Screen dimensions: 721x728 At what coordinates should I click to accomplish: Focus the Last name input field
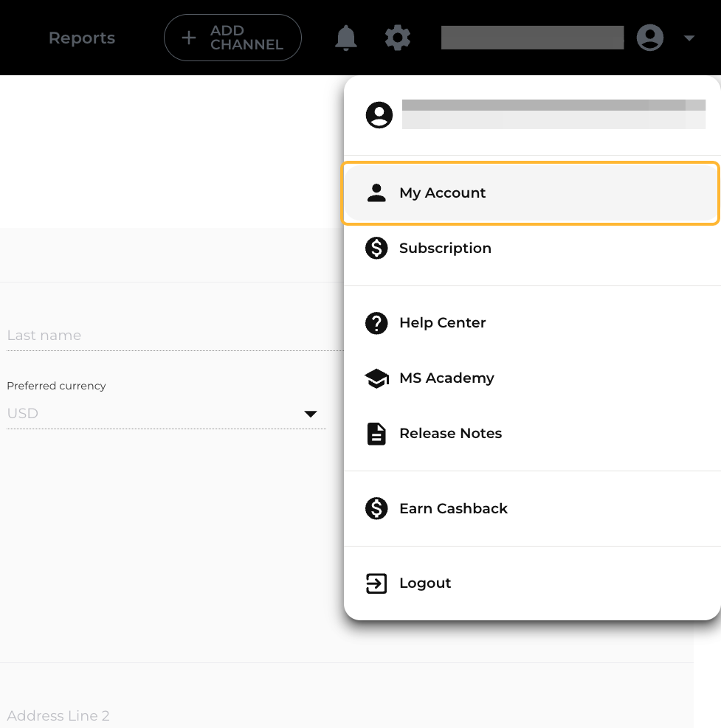tap(175, 336)
